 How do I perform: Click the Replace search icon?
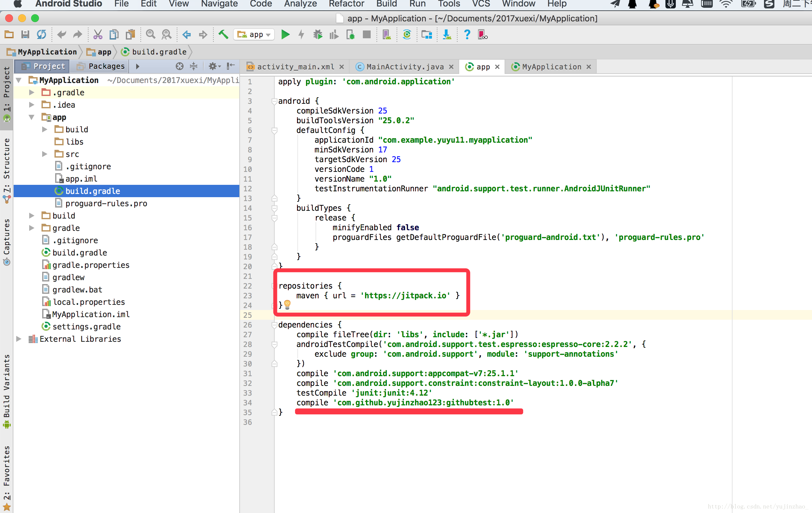[167, 34]
